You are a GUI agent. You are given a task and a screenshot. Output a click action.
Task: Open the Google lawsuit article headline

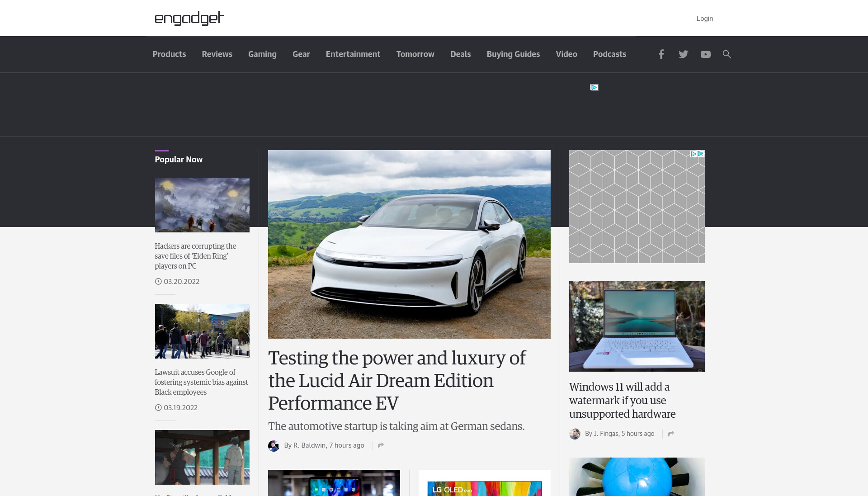(201, 382)
